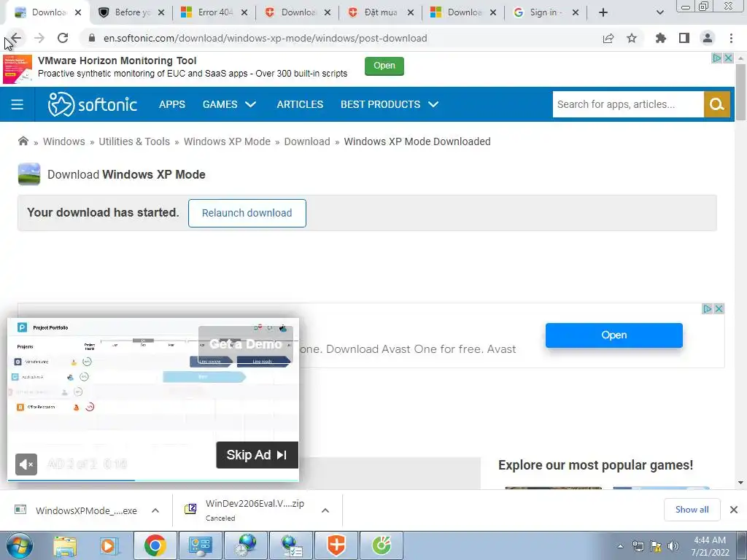747x560 pixels.
Task: Click Windows XP Mode app icon
Action: coord(29,174)
